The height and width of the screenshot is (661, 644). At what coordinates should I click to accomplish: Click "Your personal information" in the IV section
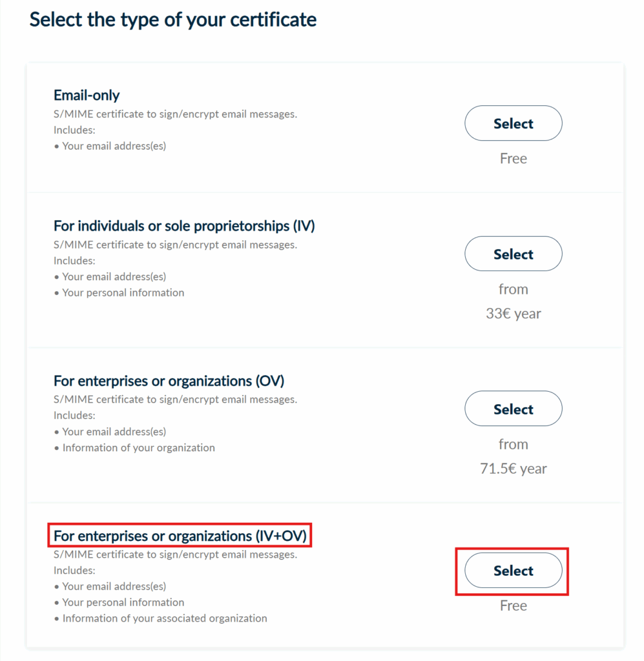123,292
